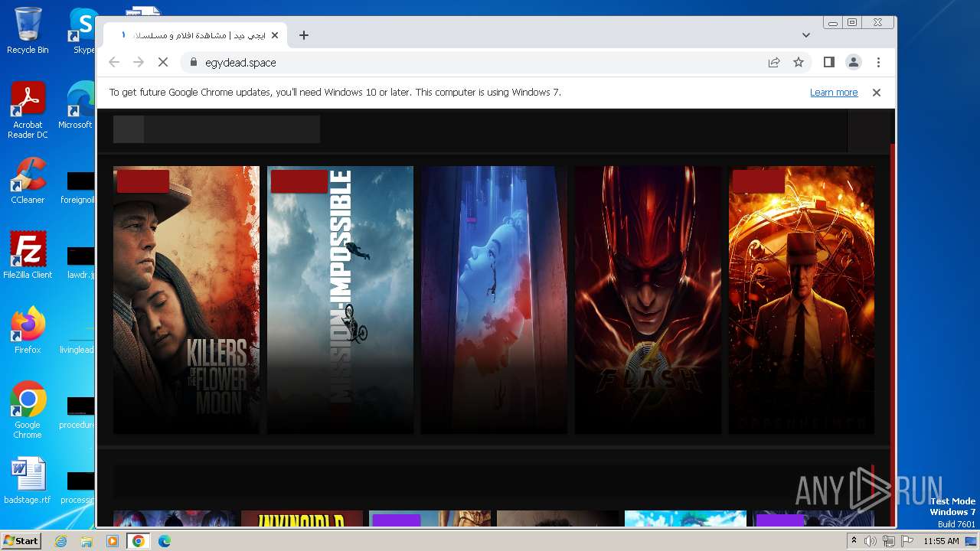Open Killers of the Flower Moon poster
980x551 pixels.
(x=186, y=300)
